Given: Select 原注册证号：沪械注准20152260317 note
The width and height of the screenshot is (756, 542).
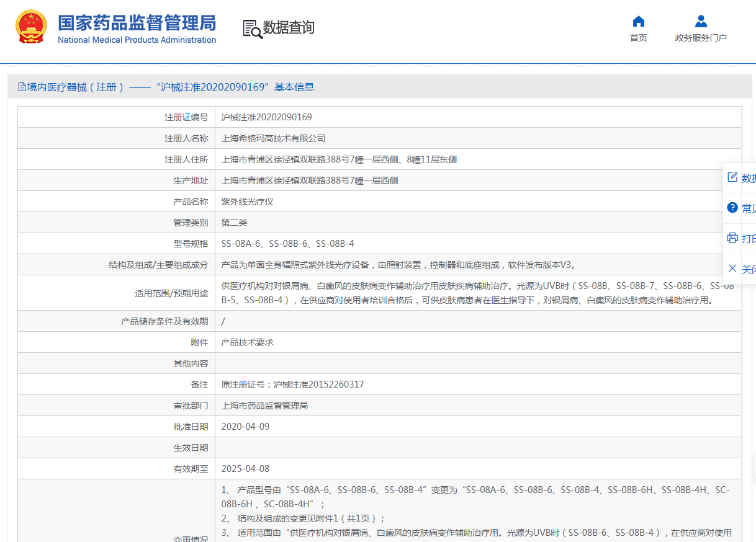Looking at the screenshot, I should 293,384.
